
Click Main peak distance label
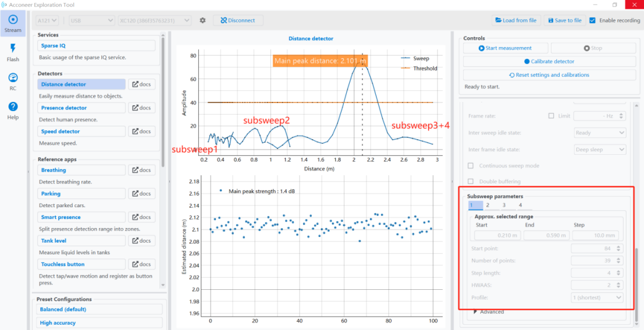[x=320, y=61]
